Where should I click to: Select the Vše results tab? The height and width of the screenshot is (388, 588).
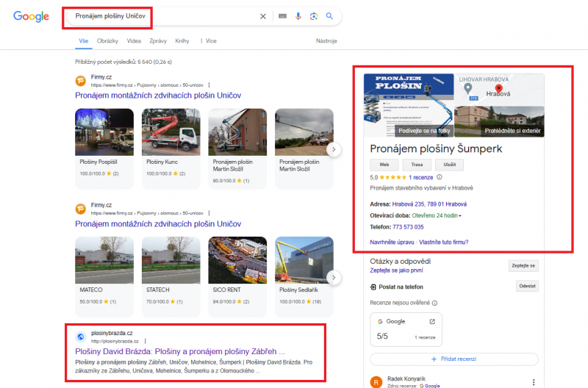[84, 41]
